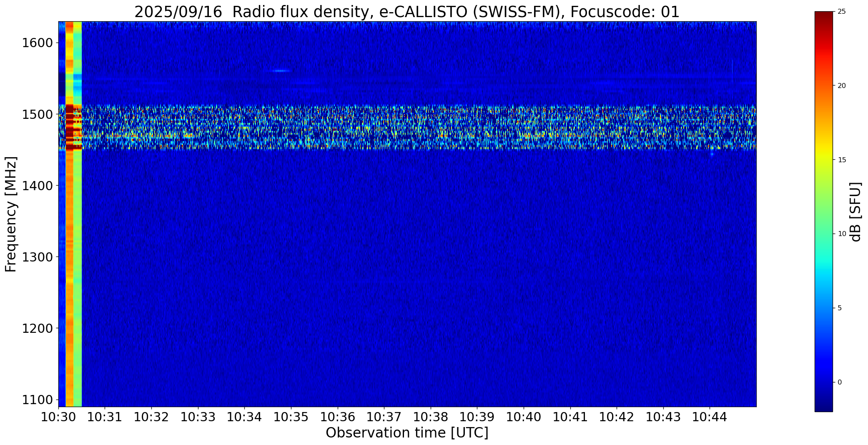Click the colorbar tick label 10
The width and height of the screenshot is (868, 445).
pyautogui.click(x=842, y=234)
